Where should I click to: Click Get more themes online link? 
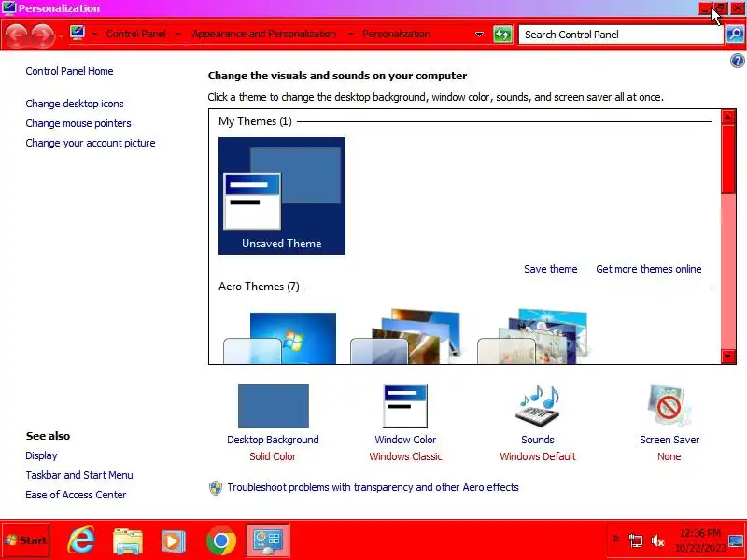pos(648,269)
